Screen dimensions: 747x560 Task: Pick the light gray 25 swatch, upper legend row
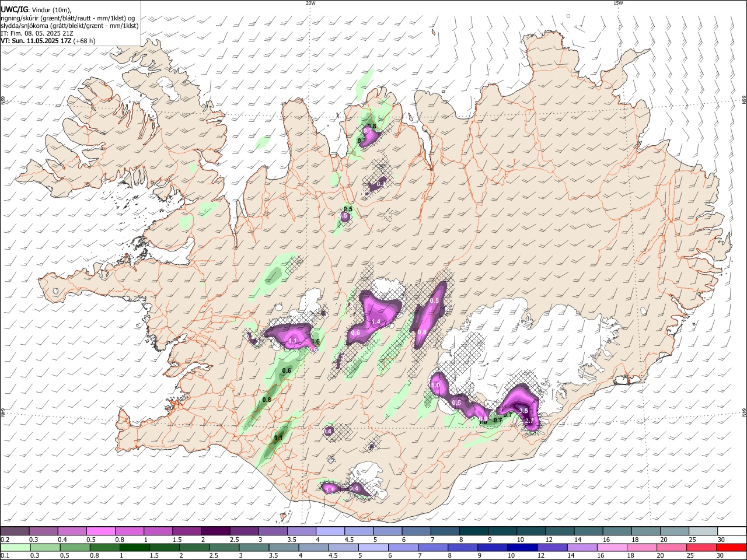(x=703, y=531)
